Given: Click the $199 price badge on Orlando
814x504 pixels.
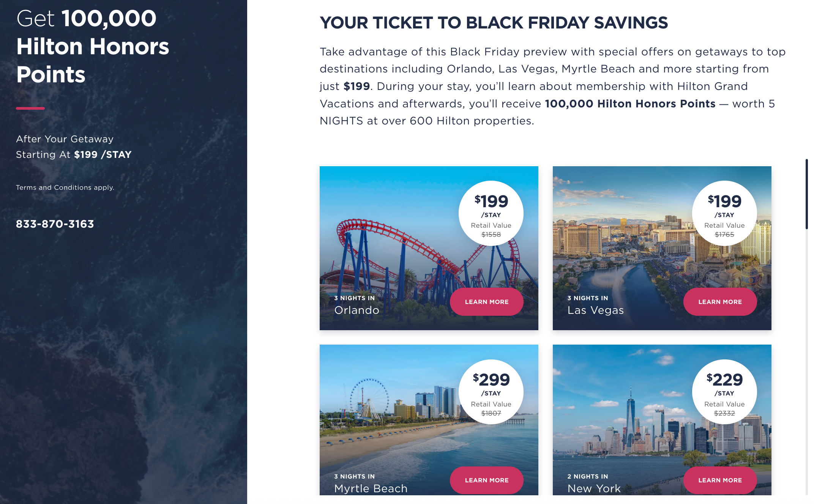Looking at the screenshot, I should point(491,213).
